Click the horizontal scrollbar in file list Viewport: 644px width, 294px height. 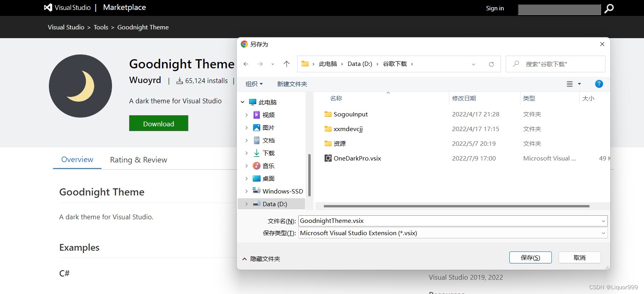456,206
